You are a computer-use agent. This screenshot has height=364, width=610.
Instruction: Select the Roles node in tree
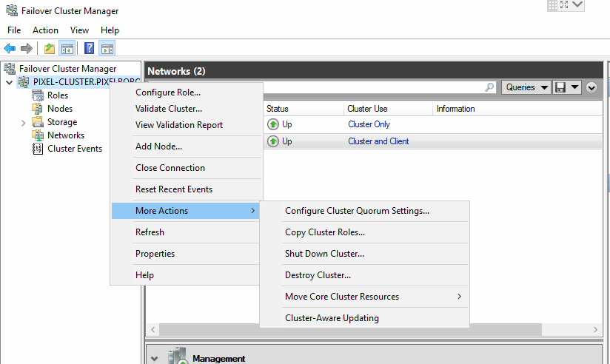tap(57, 95)
